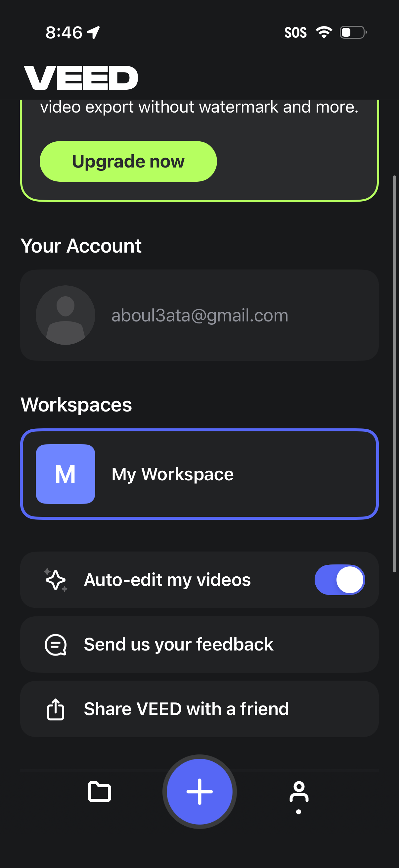
Task: Click the Auto-edit my videos label
Action: pyautogui.click(x=167, y=580)
